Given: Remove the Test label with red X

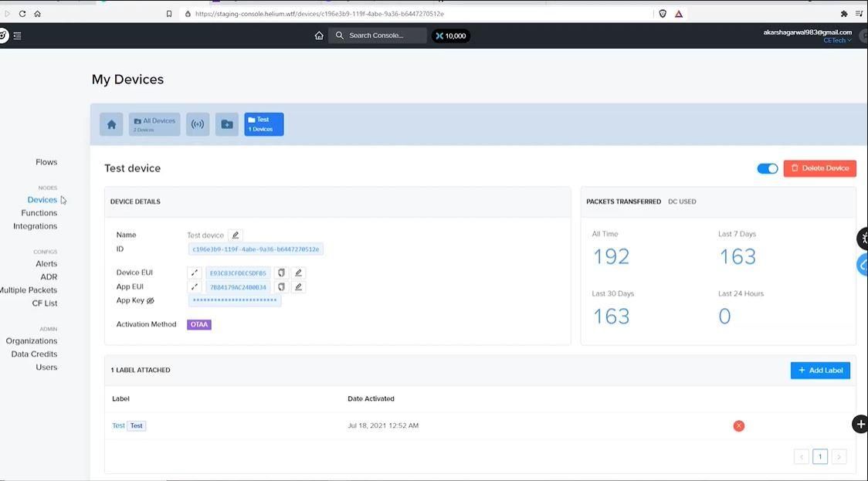Looking at the screenshot, I should [739, 425].
